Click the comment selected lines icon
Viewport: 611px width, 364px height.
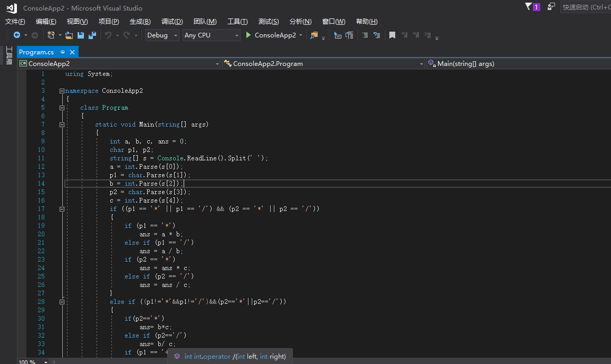tap(365, 35)
